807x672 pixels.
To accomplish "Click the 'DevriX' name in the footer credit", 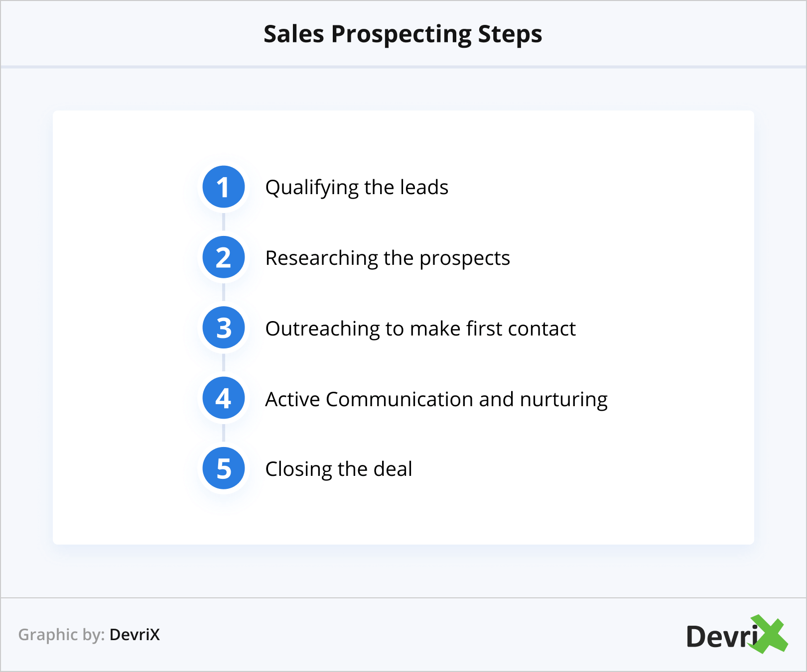I will 134,635.
